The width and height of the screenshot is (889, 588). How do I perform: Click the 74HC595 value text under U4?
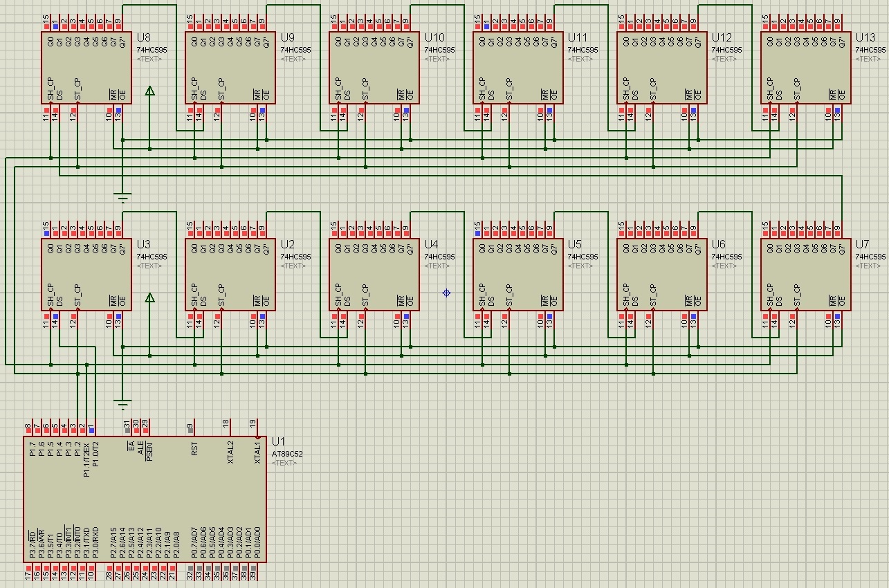pos(439,257)
